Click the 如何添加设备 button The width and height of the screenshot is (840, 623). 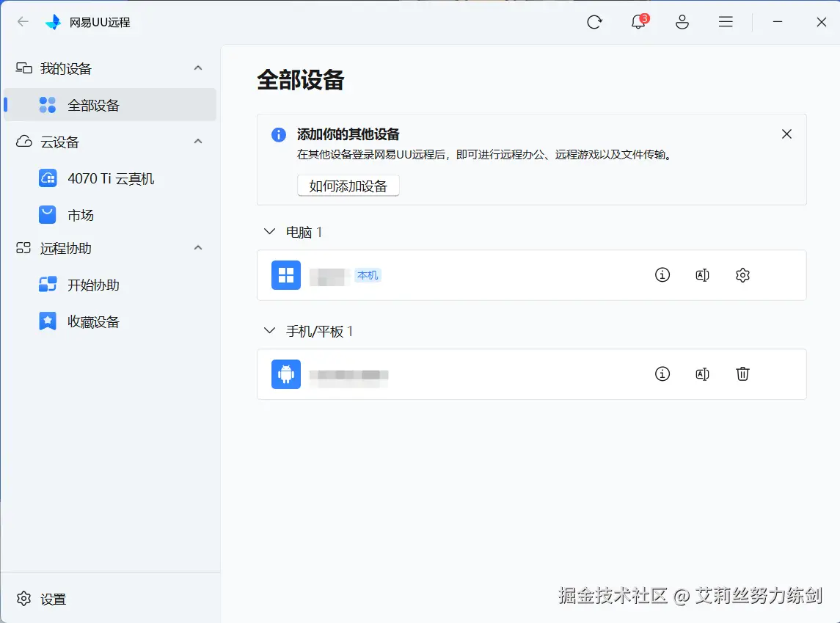coord(348,186)
